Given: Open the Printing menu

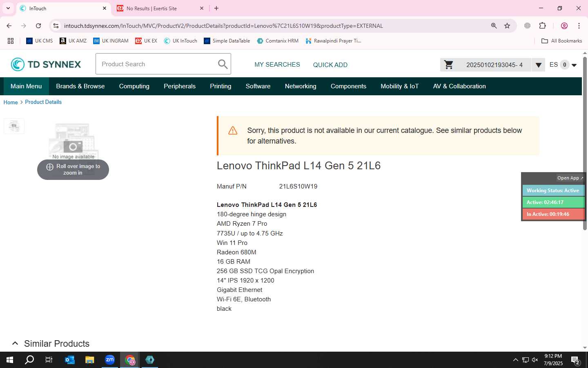Looking at the screenshot, I should coord(220,86).
